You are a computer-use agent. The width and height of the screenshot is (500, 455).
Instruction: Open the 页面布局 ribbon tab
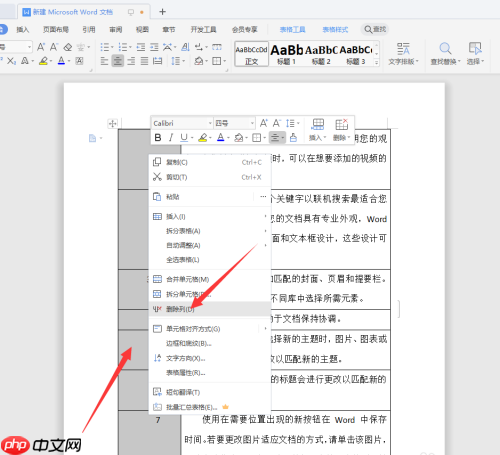[56, 30]
